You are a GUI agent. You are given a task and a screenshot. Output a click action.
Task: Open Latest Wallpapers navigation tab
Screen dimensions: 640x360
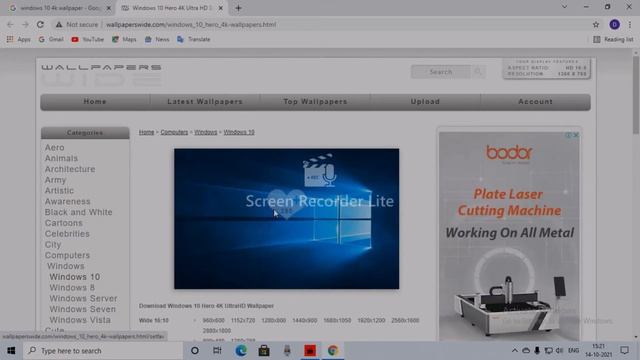205,102
